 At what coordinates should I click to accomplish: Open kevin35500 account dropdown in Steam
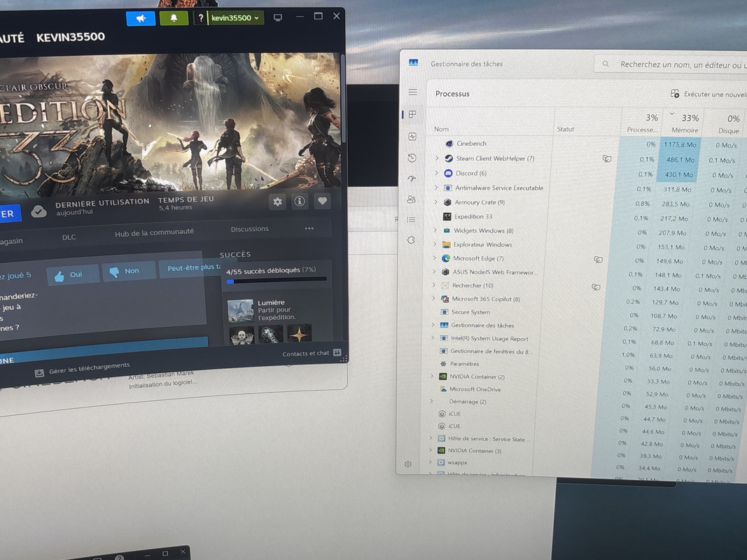[x=235, y=18]
